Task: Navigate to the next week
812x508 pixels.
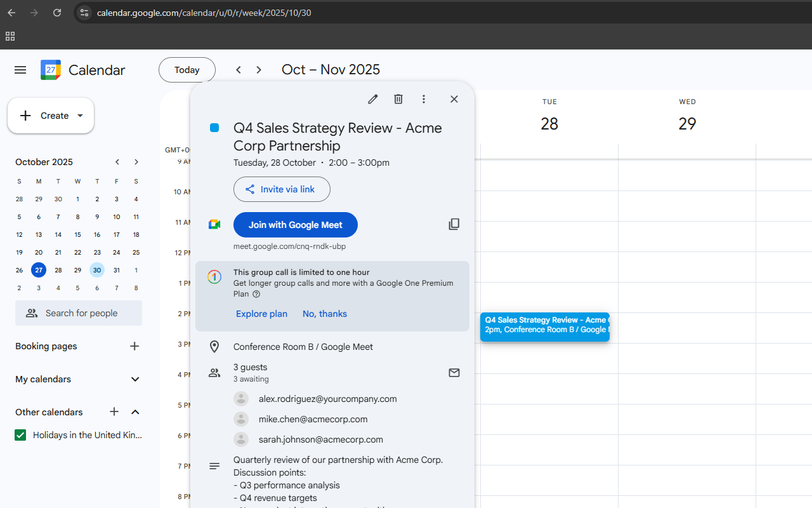Action: 258,70
